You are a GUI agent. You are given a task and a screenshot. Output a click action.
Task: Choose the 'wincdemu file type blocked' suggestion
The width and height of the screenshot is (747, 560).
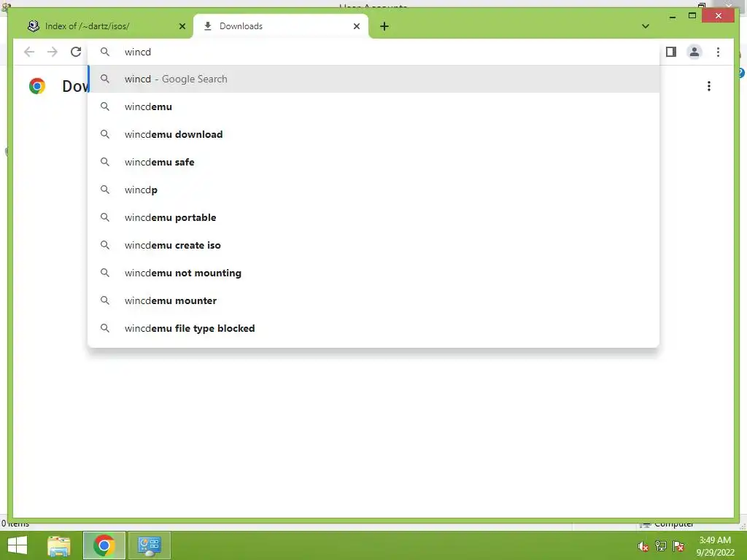pyautogui.click(x=373, y=328)
